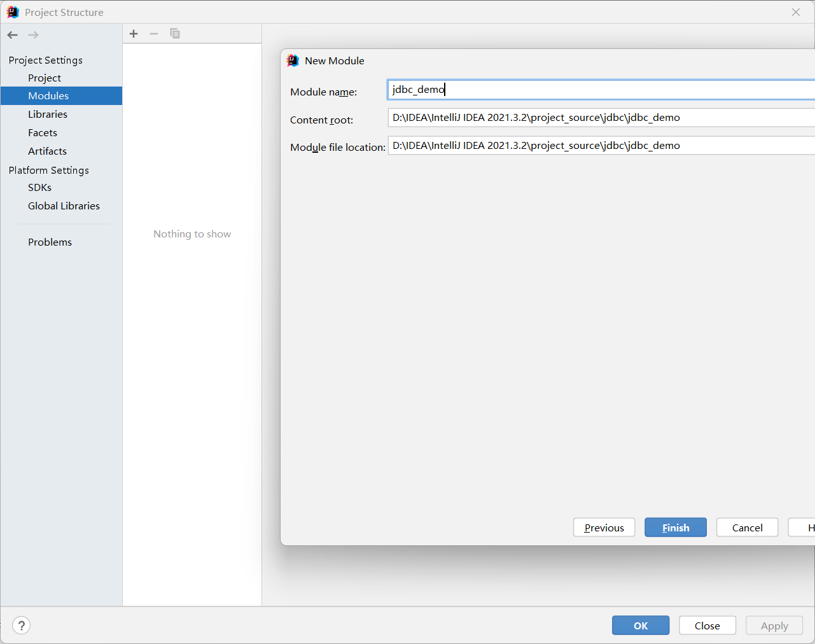
Task: Select Project under Project Settings
Action: 45,78
